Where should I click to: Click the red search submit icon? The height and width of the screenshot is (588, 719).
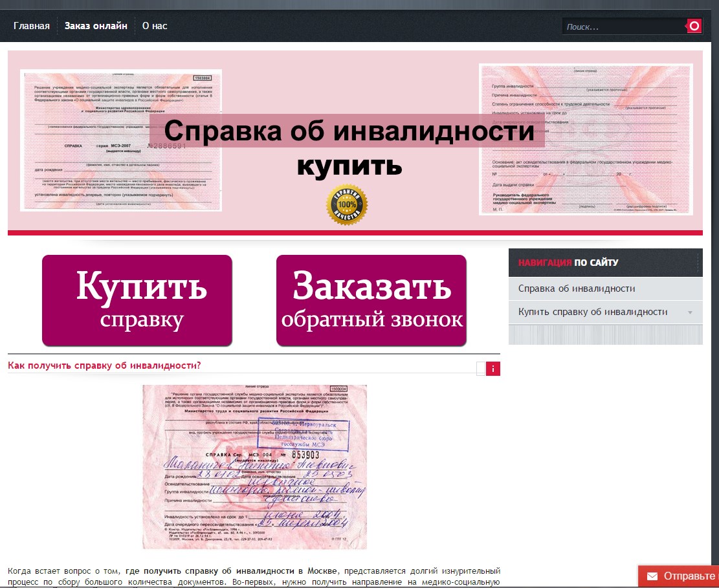click(694, 26)
